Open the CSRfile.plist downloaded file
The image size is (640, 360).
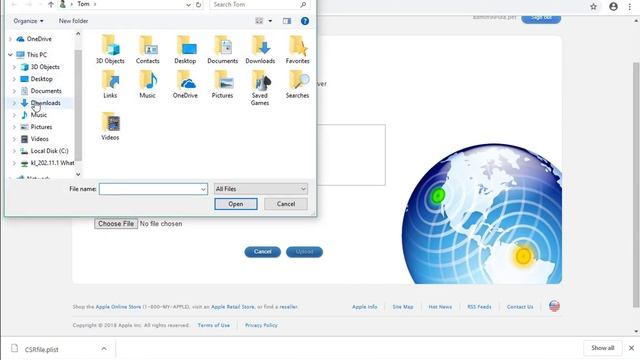point(42,349)
